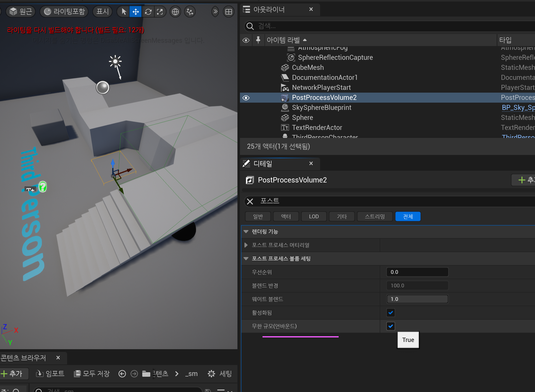Click the select mode arrow tool
This screenshot has height=392, width=535.
(x=124, y=12)
